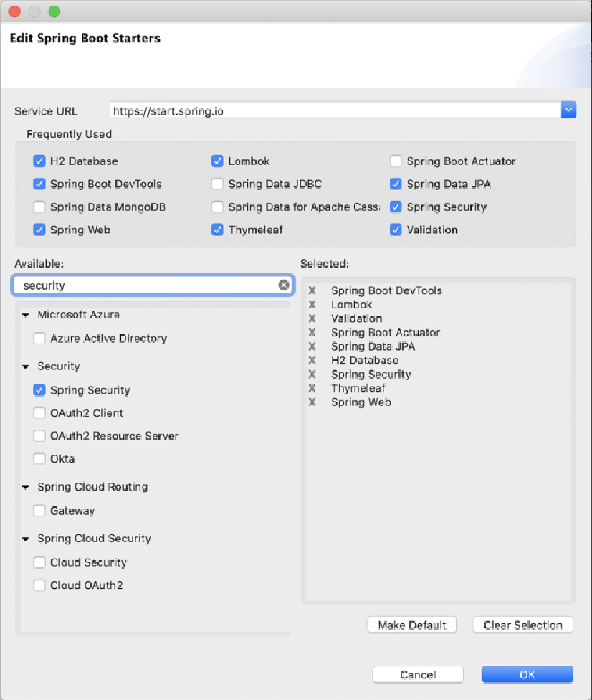
Task: Click the Spring Cloud Security group label
Action: (94, 539)
